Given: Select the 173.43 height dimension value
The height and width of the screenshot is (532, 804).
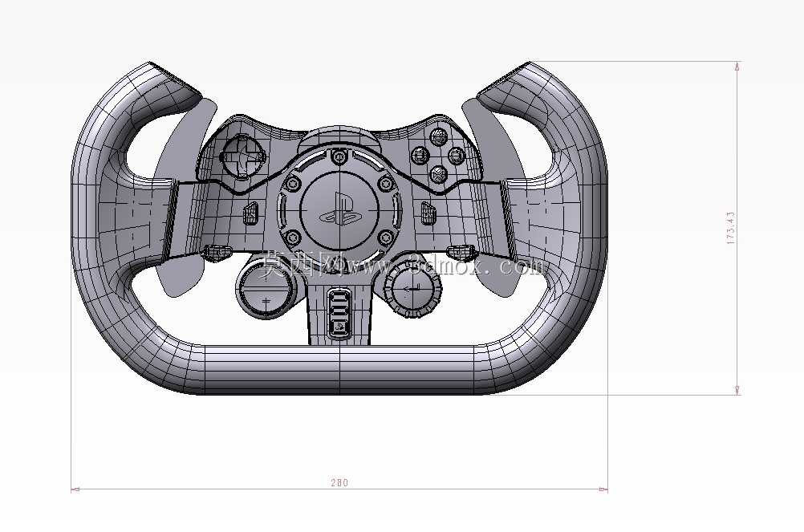Looking at the screenshot, I should coord(731,228).
